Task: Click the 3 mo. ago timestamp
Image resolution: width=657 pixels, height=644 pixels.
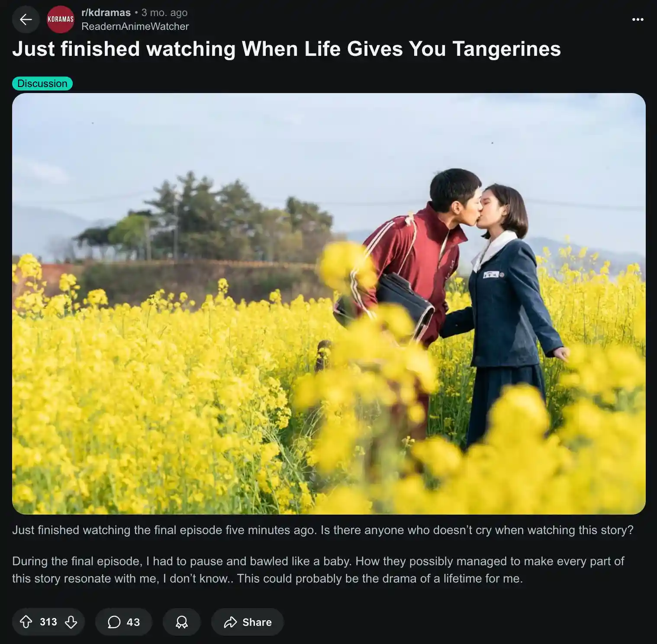Action: (x=164, y=13)
